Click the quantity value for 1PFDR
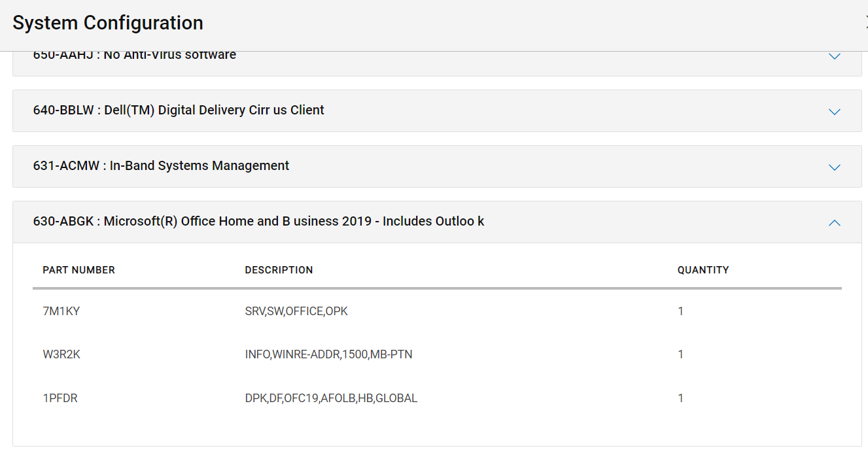Viewport: 868px width, 459px height. (x=681, y=398)
